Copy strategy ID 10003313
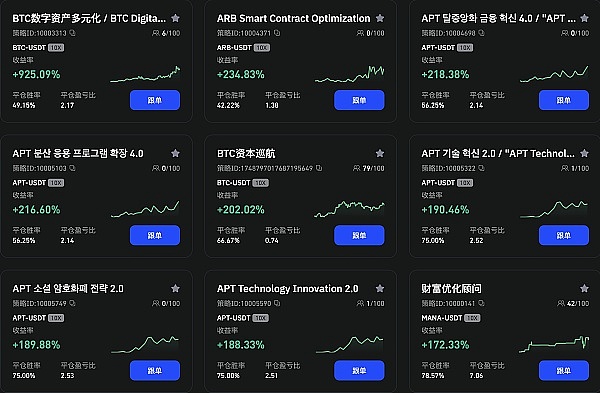Image resolution: width=600 pixels, height=393 pixels. pos(72,33)
